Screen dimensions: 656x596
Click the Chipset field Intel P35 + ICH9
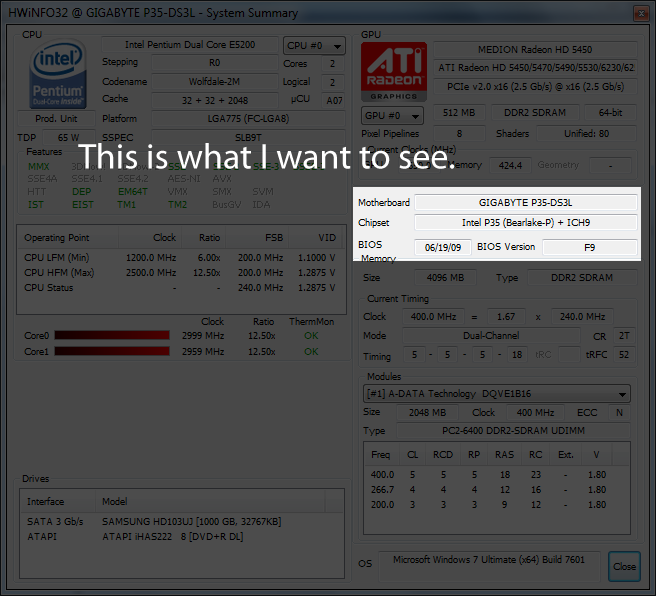525,222
